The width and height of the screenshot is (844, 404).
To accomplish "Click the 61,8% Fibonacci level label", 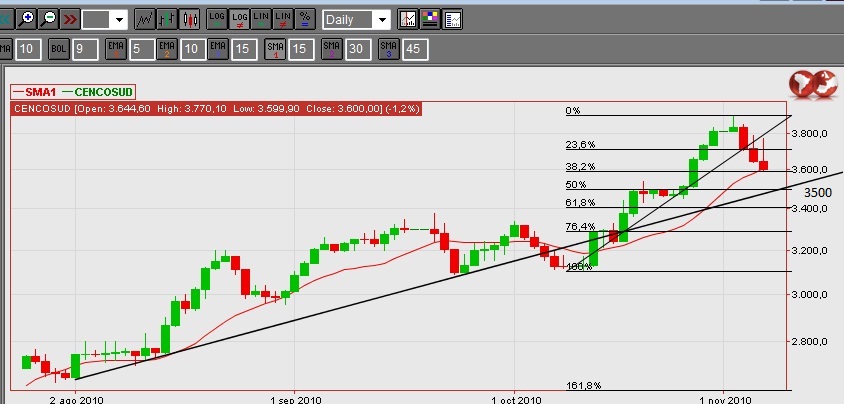I will click(580, 203).
